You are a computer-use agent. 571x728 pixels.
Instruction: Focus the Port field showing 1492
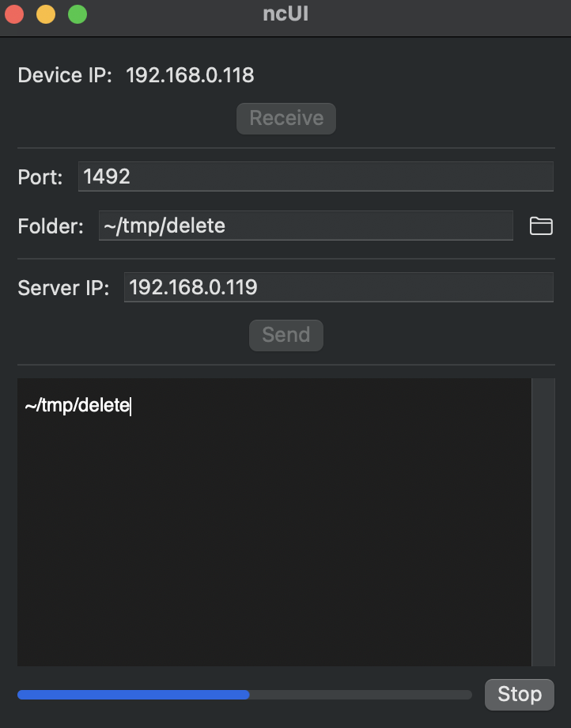click(x=316, y=176)
